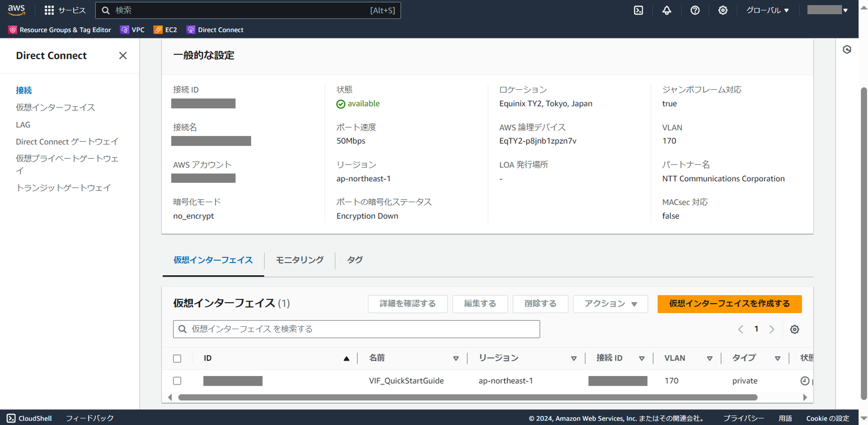Open table preferences gear icon
868x425 pixels.
794,329
